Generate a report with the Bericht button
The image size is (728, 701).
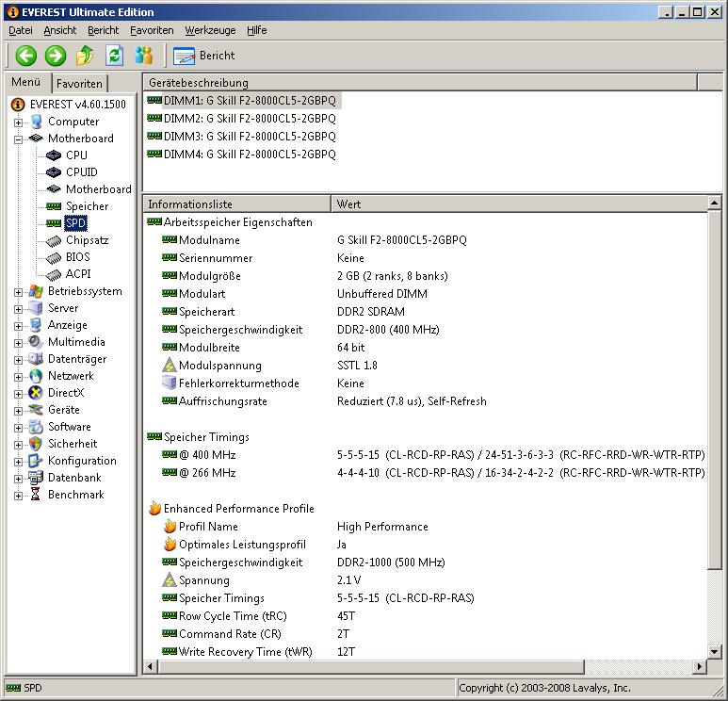click(203, 56)
